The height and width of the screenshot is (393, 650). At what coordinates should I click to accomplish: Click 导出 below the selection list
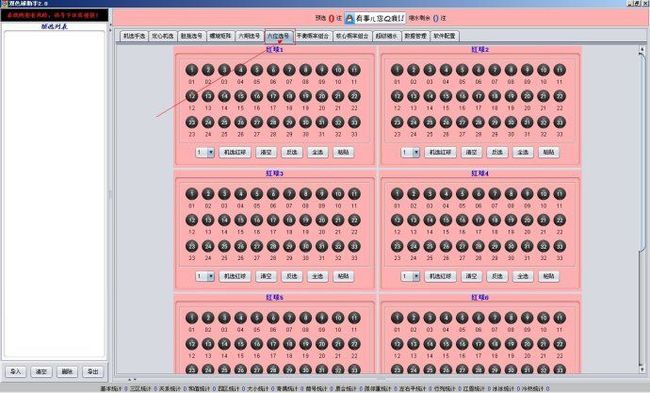[93, 371]
